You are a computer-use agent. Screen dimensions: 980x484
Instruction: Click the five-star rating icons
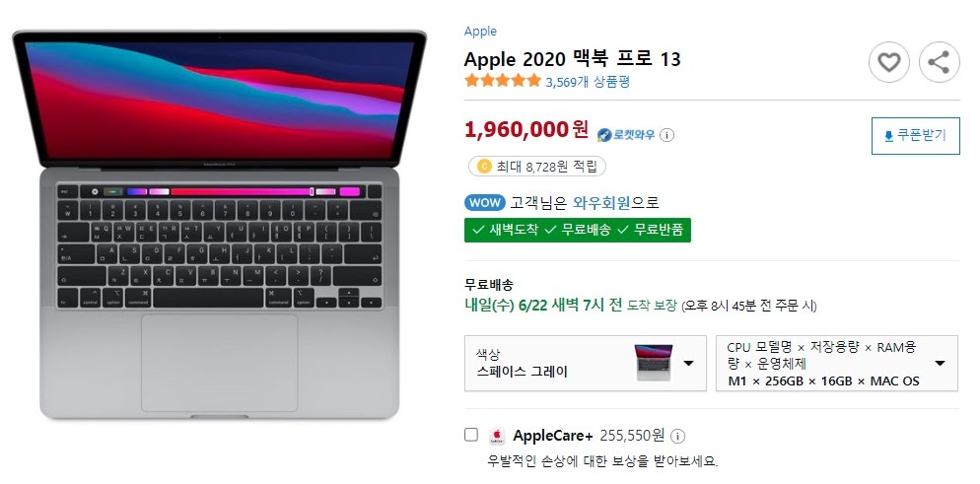[x=503, y=81]
